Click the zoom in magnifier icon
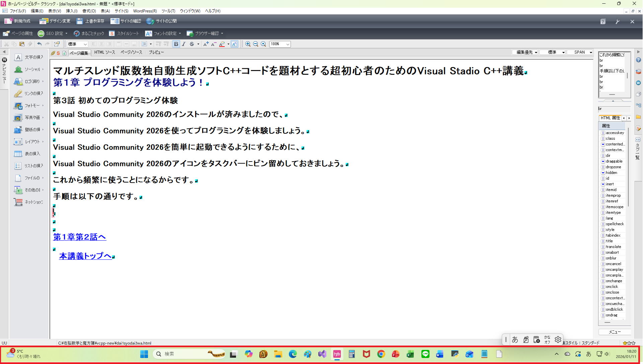Screen dimensions: 644x364 [248, 44]
